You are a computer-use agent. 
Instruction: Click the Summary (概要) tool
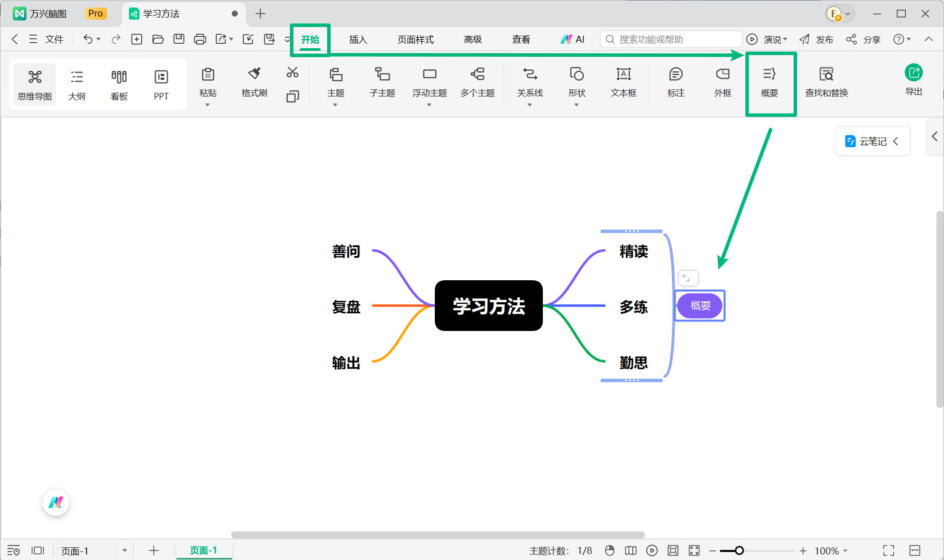(770, 82)
